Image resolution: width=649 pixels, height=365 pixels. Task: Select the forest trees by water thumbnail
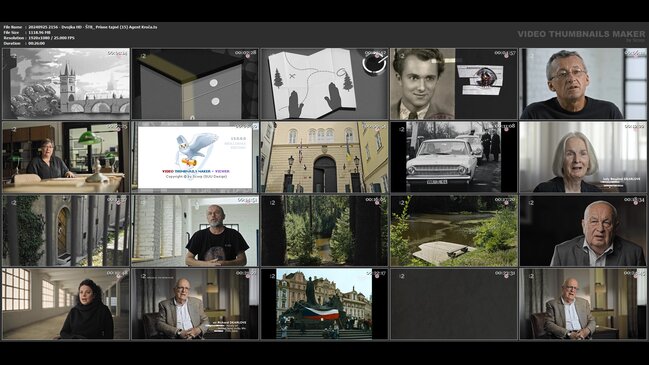(x=324, y=231)
